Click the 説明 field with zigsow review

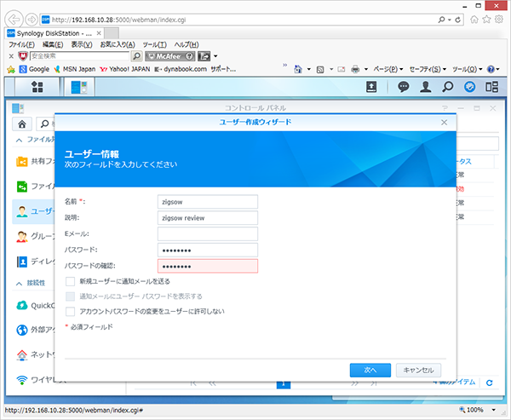click(x=208, y=218)
